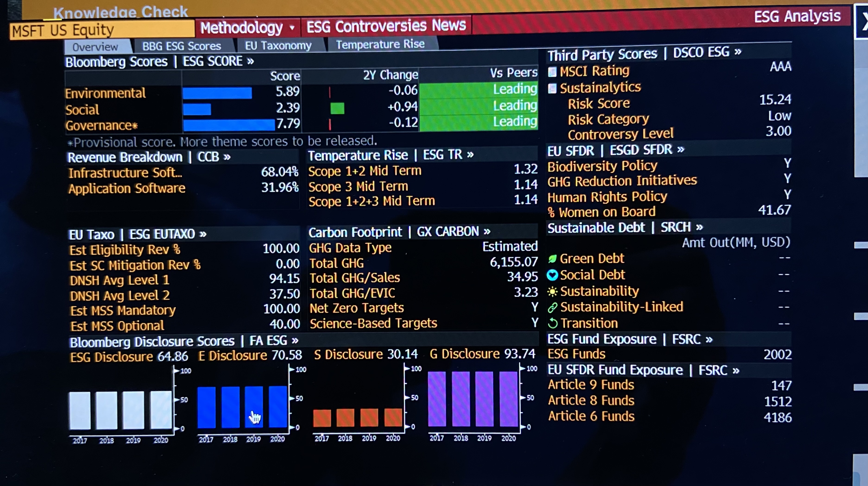The image size is (868, 486).
Task: Expand Temperature Rise ESG TR section
Action: point(391,155)
